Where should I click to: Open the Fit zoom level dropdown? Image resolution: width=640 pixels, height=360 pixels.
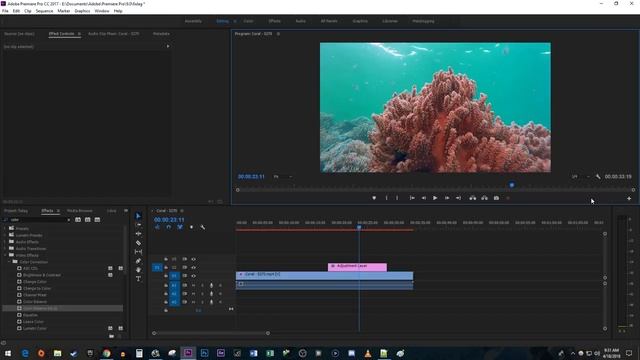(x=282, y=177)
